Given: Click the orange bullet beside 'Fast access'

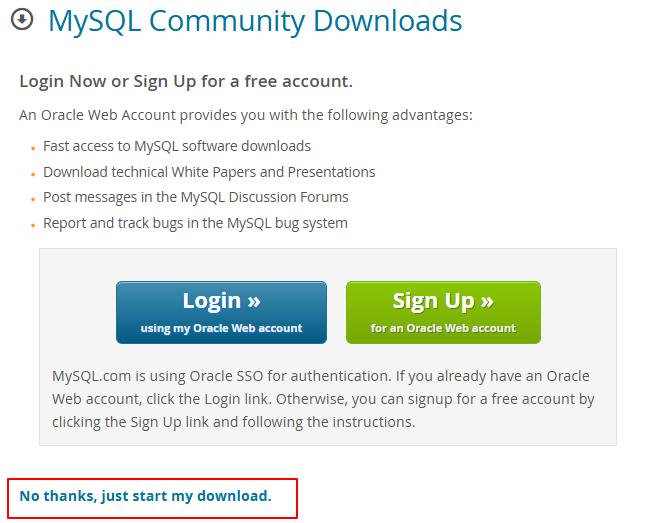Looking at the screenshot, I should pos(34,148).
